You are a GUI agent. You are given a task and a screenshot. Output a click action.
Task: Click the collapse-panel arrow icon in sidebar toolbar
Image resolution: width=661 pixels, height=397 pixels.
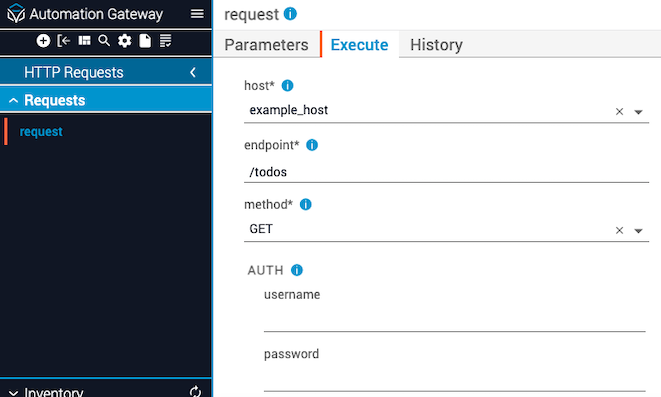tap(64, 41)
